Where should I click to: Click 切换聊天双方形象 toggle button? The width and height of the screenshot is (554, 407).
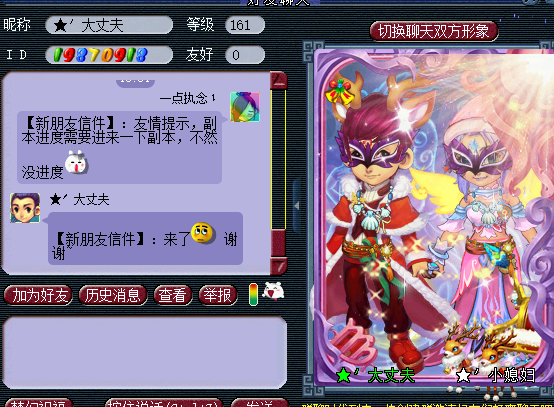coord(434,31)
